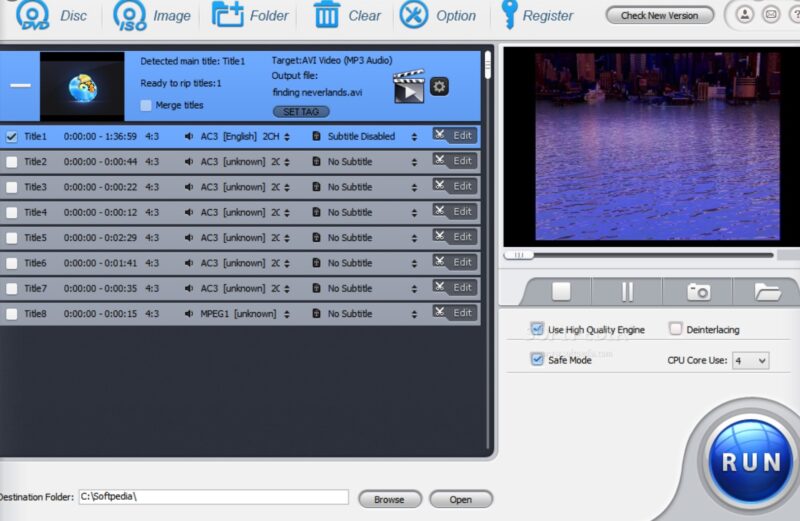Open the CPU Core Use dropdown

[751, 361]
